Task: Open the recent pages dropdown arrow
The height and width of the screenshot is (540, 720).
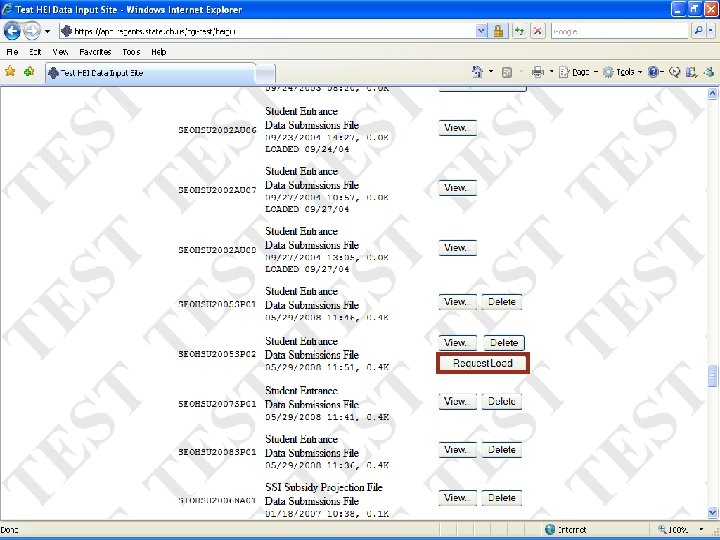Action: pos(47,31)
